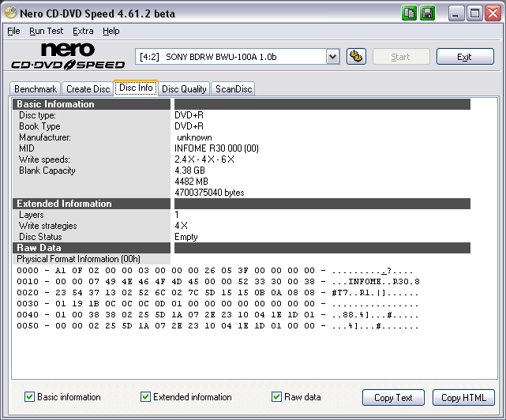Open the Help menu
The height and width of the screenshot is (420, 506).
click(111, 31)
